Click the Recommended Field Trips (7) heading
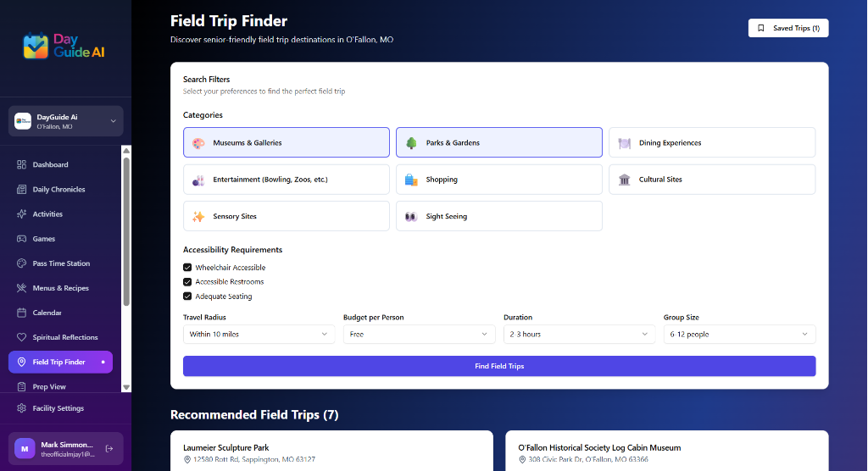The image size is (868, 471). [x=254, y=414]
